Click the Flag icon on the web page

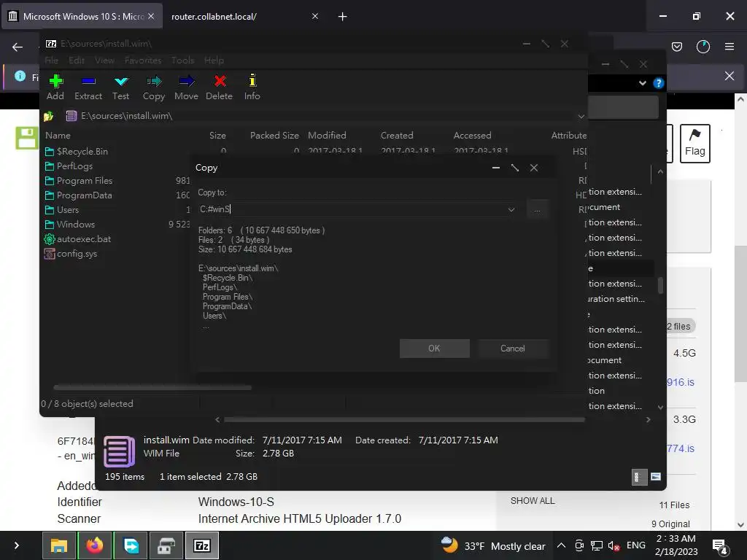(694, 144)
